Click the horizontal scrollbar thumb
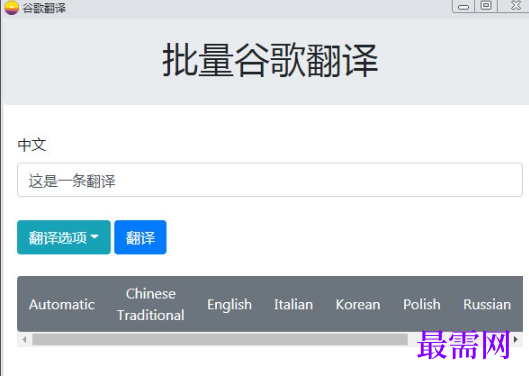The width and height of the screenshot is (529, 376). (220, 340)
